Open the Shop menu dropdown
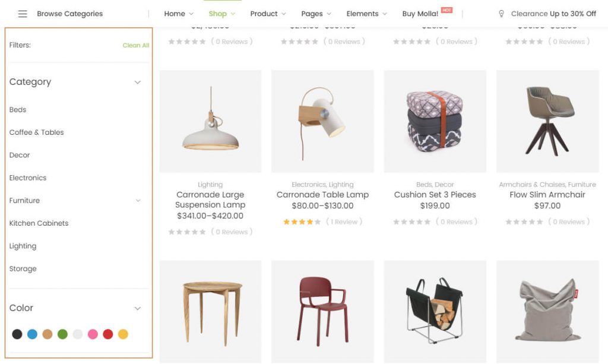Viewport: 608px width, 364px height. [x=221, y=14]
